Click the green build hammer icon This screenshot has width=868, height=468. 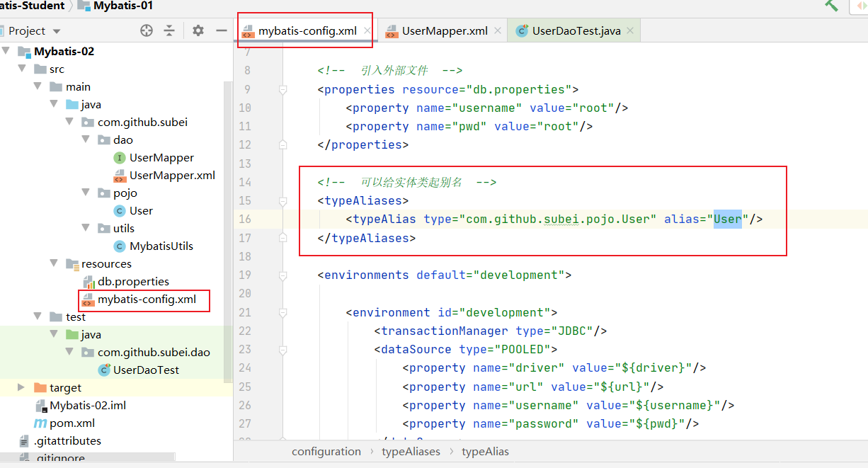(x=831, y=5)
